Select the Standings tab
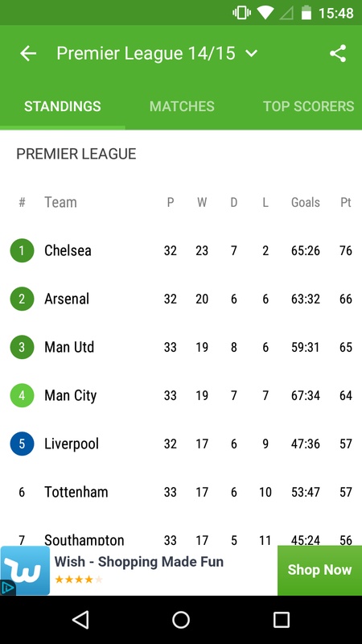Screen dimensions: 362x644 pos(63,106)
